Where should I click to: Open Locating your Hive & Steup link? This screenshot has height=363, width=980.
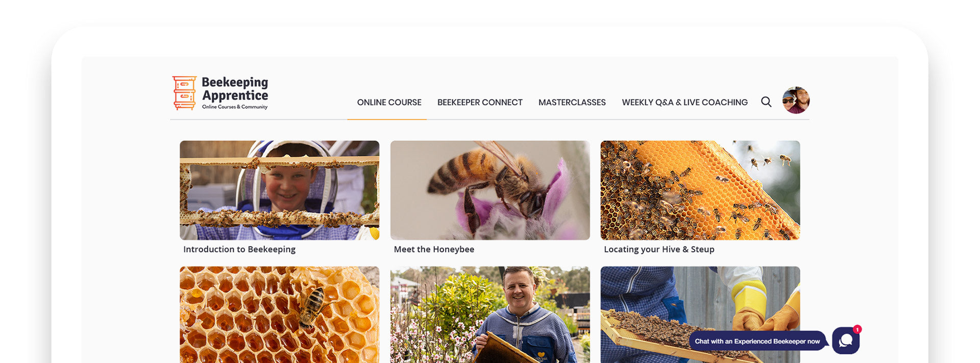[x=659, y=249]
